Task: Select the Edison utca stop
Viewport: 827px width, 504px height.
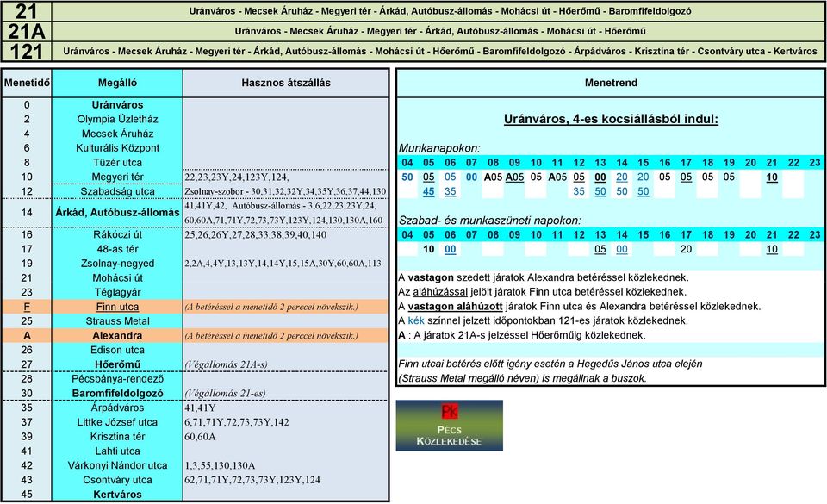Action: coord(117,350)
